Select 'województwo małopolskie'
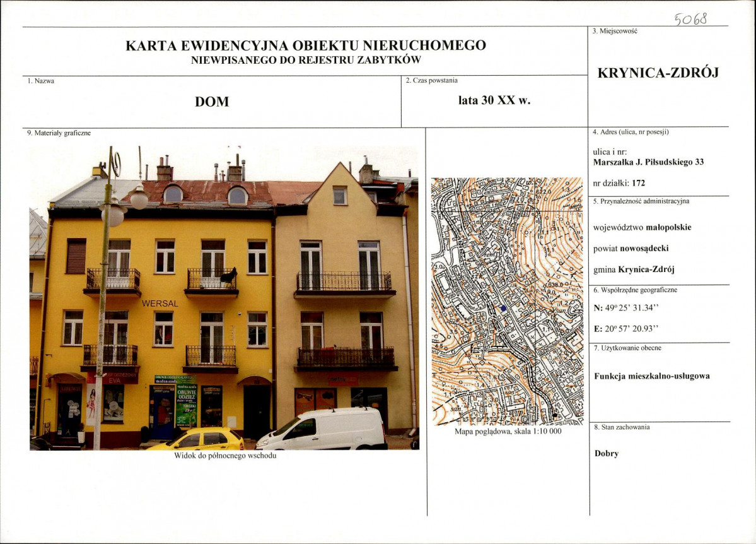756x544 pixels. [643, 227]
